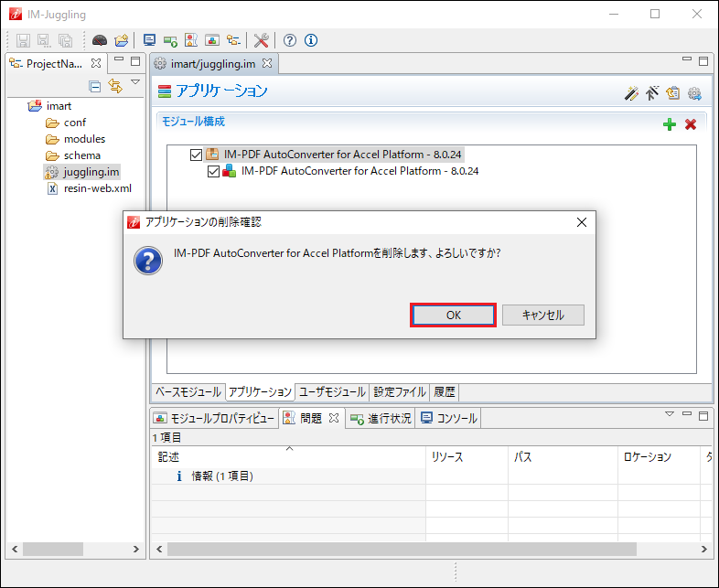Open the modules folder

click(x=84, y=139)
